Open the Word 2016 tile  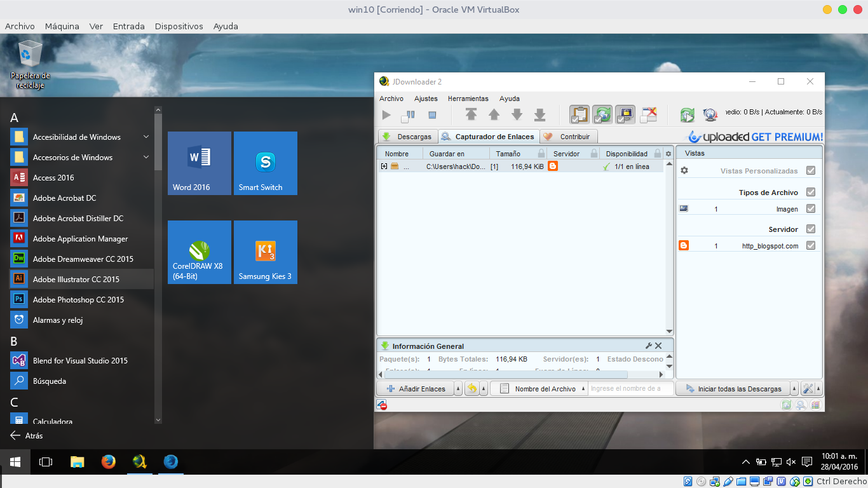tap(200, 163)
